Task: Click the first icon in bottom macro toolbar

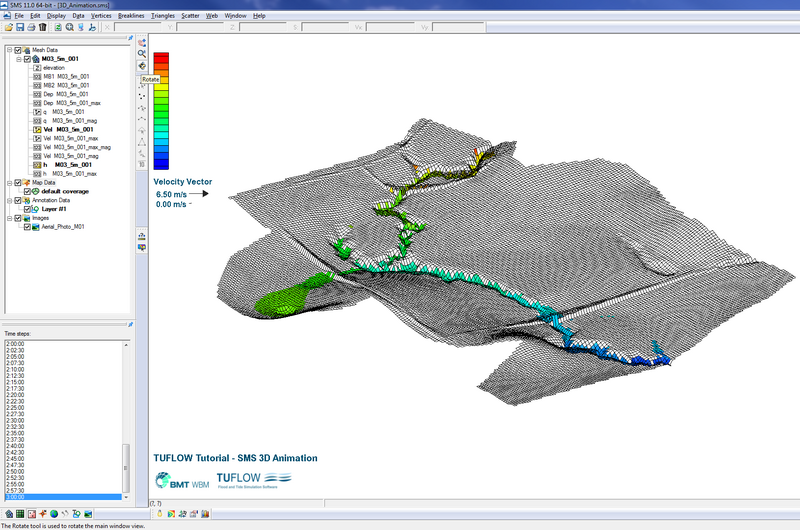Action: (x=160, y=514)
